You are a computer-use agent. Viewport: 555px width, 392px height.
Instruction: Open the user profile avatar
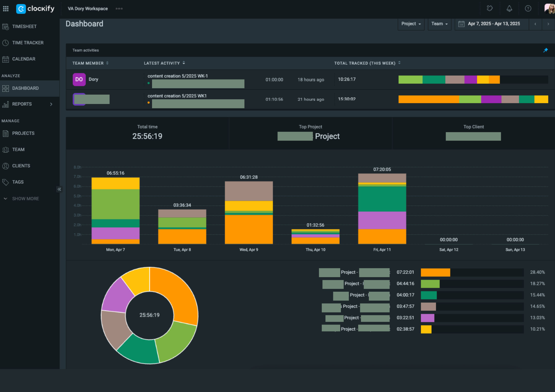pos(549,9)
